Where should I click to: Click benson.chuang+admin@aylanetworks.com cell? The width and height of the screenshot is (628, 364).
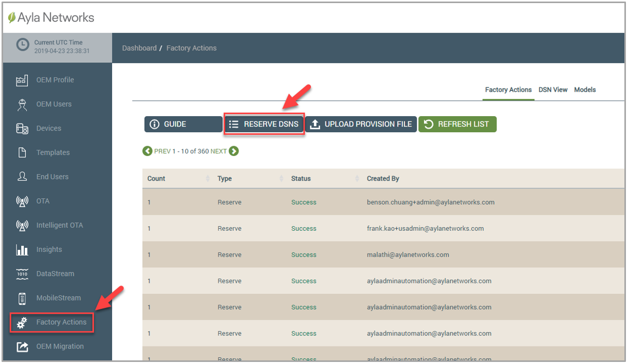pos(431,202)
